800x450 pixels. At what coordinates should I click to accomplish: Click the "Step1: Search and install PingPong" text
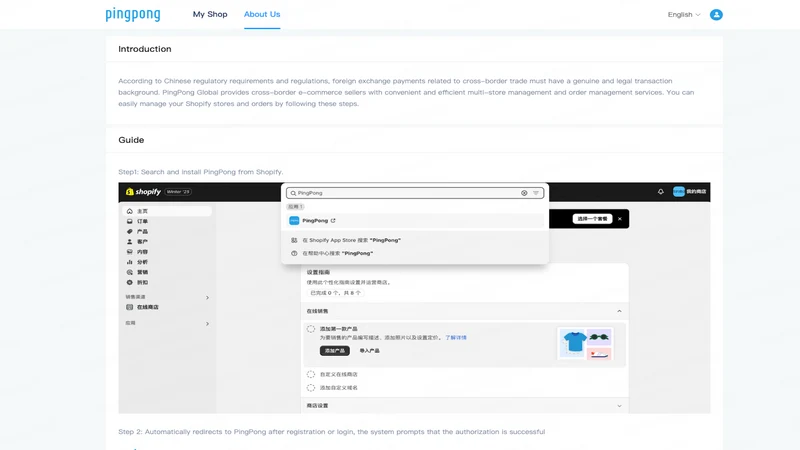(201, 172)
